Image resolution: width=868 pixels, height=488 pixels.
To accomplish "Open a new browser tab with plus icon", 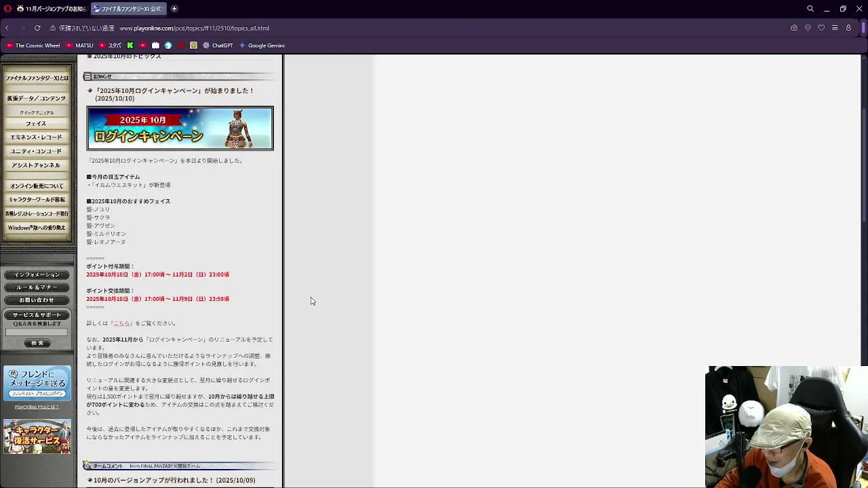I will coord(174,9).
